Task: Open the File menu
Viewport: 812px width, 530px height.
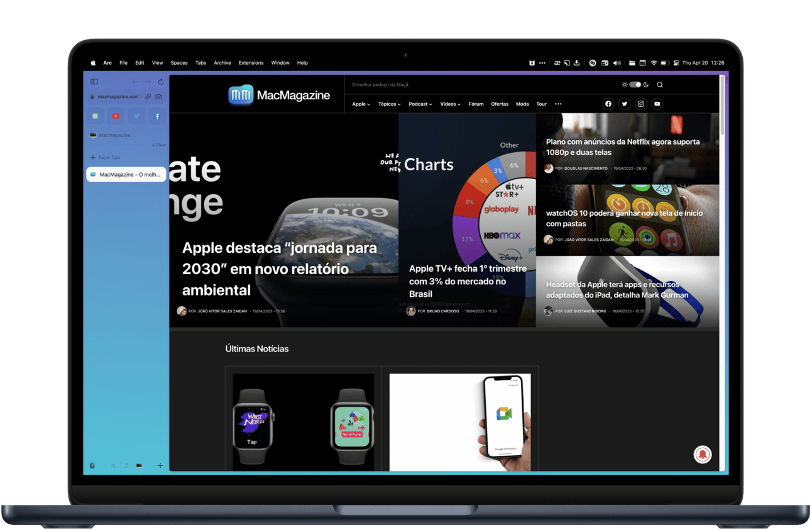Action: 123,63
